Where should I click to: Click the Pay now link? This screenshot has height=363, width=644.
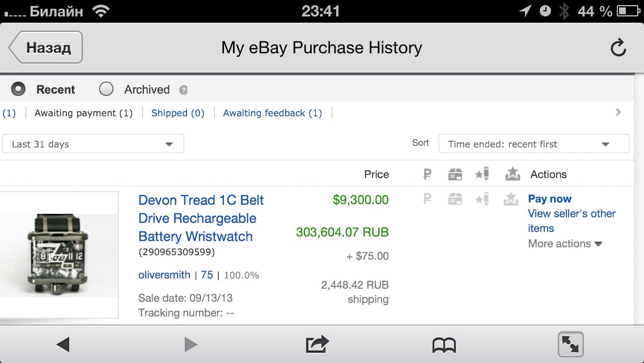coord(549,199)
